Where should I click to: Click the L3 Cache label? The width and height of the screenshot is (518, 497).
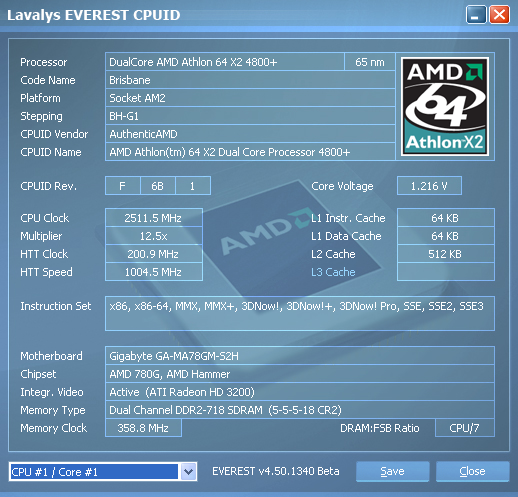[x=333, y=272]
